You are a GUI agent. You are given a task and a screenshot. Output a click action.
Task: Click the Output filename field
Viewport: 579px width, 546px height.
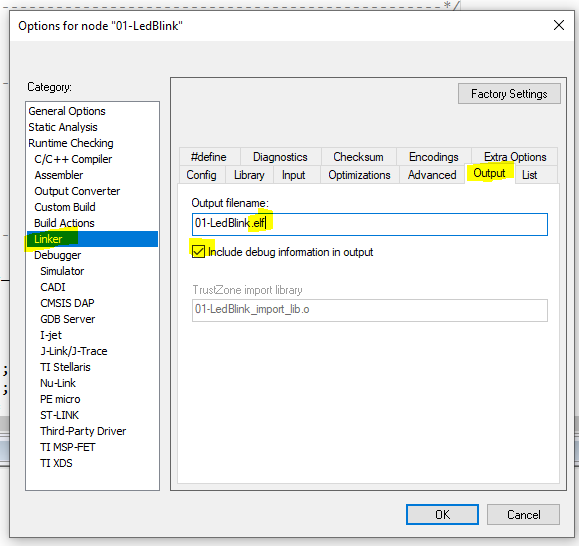coord(370,224)
